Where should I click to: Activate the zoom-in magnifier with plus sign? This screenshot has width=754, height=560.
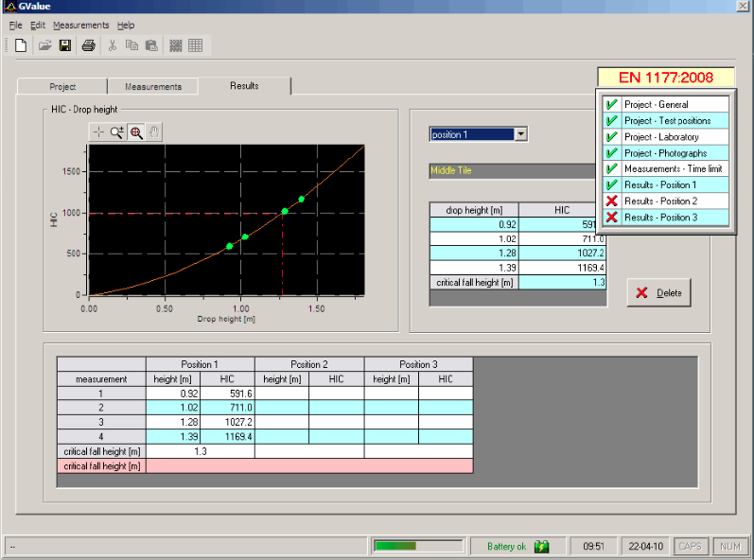[117, 132]
